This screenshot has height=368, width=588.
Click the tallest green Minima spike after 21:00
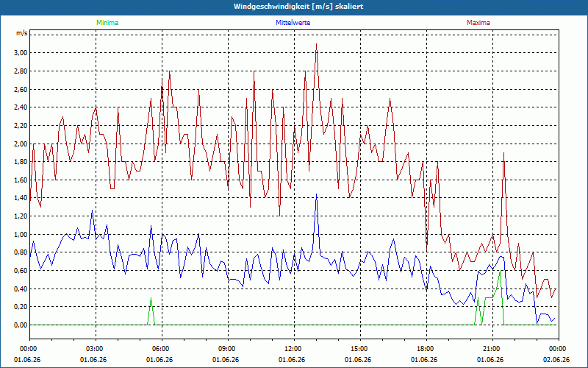[x=500, y=271]
